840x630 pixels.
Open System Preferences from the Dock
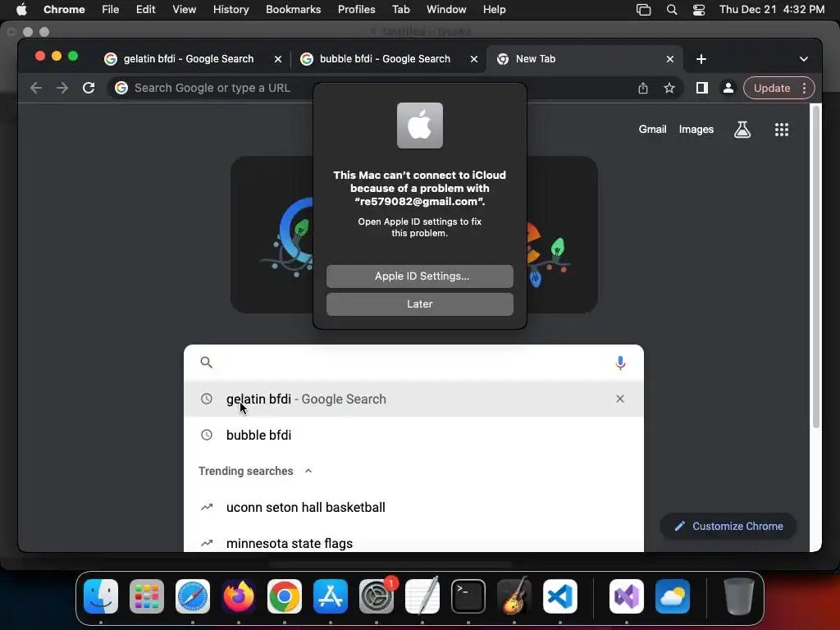(377, 596)
